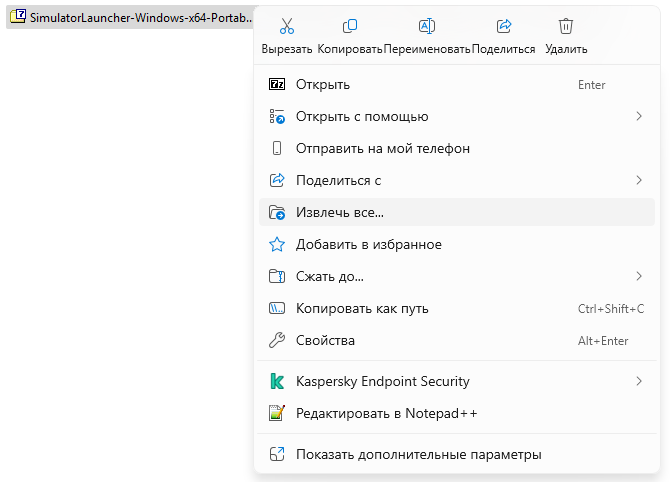Click the star icon for favorites

point(278,244)
